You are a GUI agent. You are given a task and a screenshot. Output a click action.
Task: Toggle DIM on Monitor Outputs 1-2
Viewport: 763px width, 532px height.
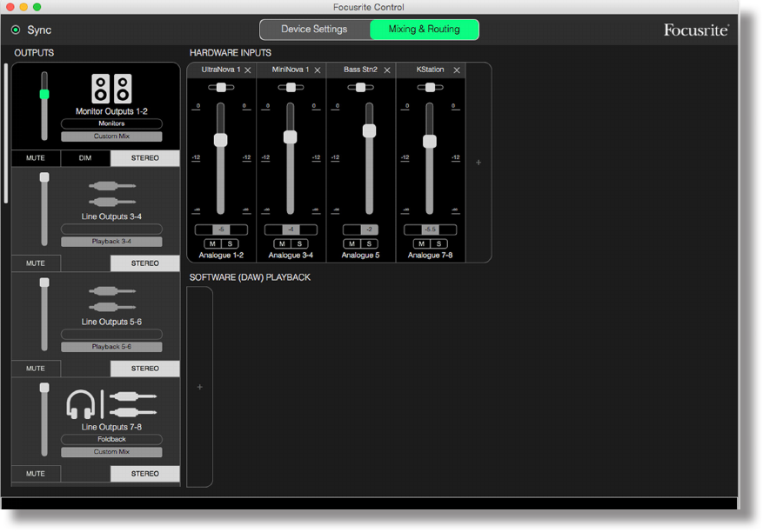tap(85, 158)
